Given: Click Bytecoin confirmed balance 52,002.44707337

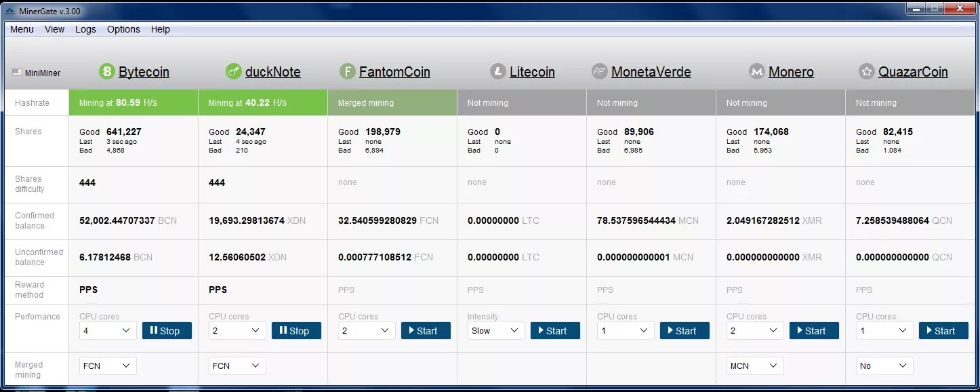Looking at the screenshot, I should [117, 220].
